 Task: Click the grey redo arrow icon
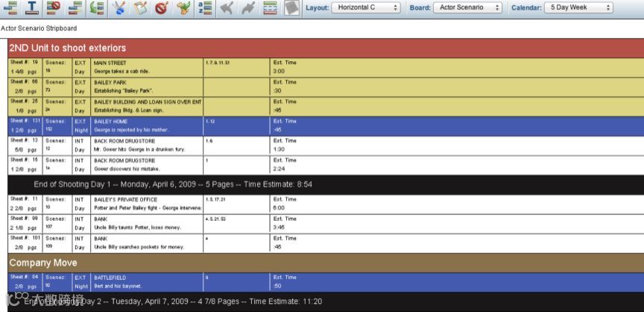click(x=248, y=7)
